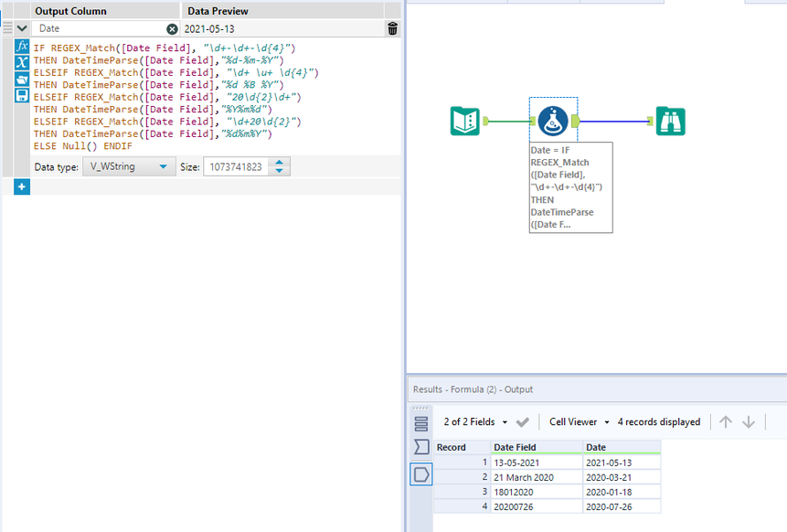Viewport: 787px width, 532px height.
Task: Go to previous record with up arrow
Action: (725, 422)
